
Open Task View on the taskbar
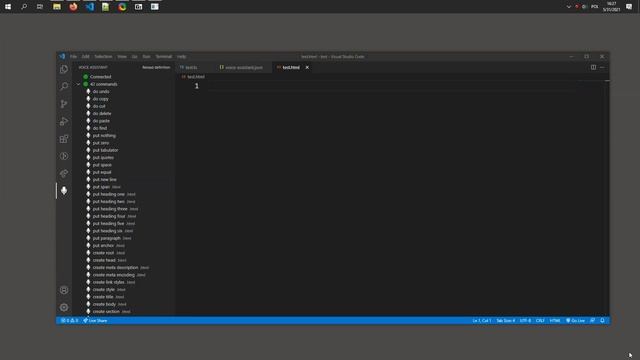coord(40,7)
